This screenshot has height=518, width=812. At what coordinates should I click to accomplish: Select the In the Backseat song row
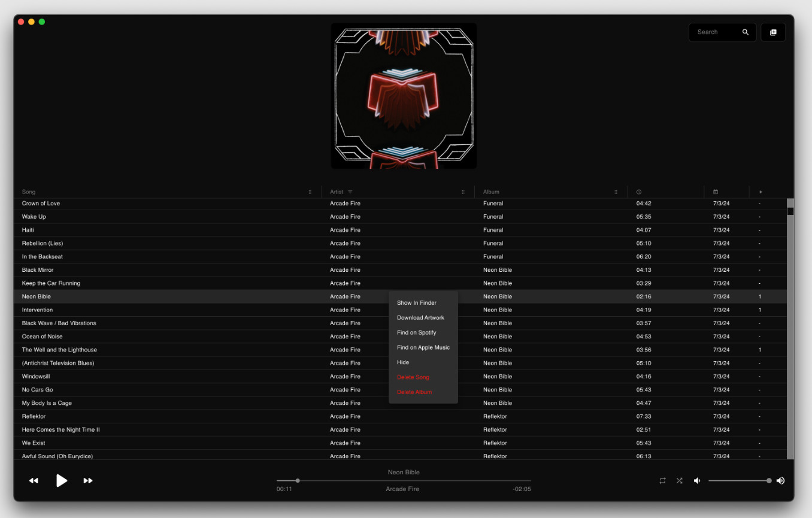point(400,256)
